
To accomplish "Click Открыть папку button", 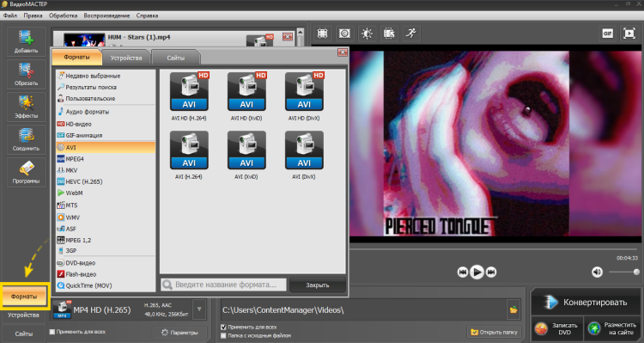I will coord(494,332).
